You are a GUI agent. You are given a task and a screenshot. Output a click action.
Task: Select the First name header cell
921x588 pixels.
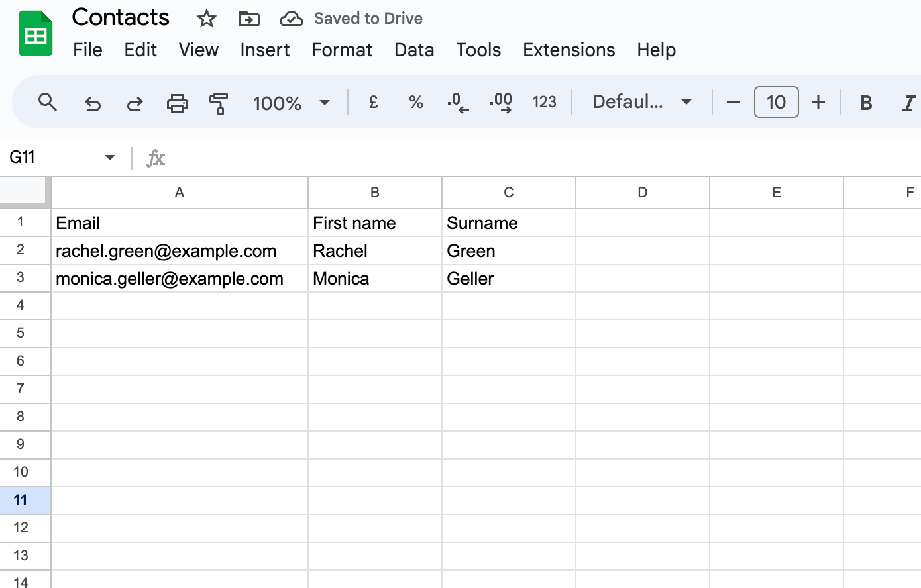click(375, 223)
